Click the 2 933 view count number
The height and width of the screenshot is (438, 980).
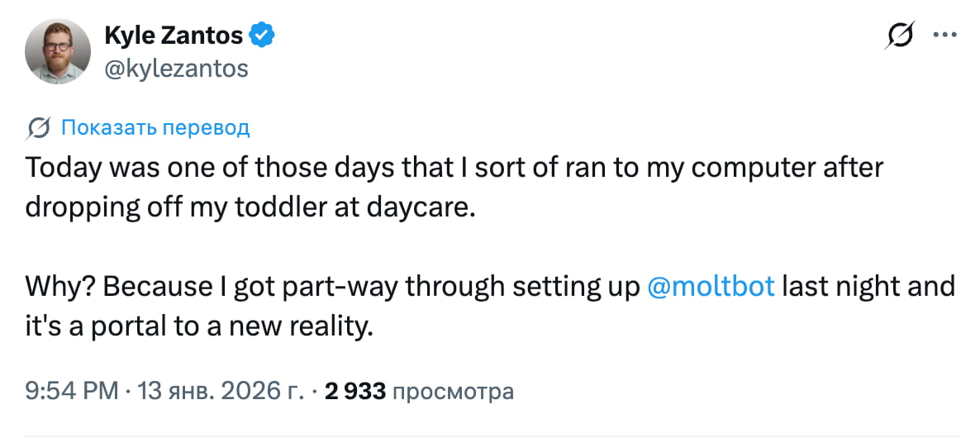(x=355, y=391)
